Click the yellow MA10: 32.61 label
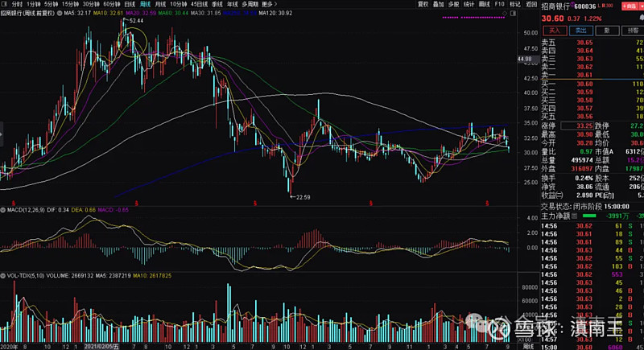The width and height of the screenshot is (644, 350). 108,13
